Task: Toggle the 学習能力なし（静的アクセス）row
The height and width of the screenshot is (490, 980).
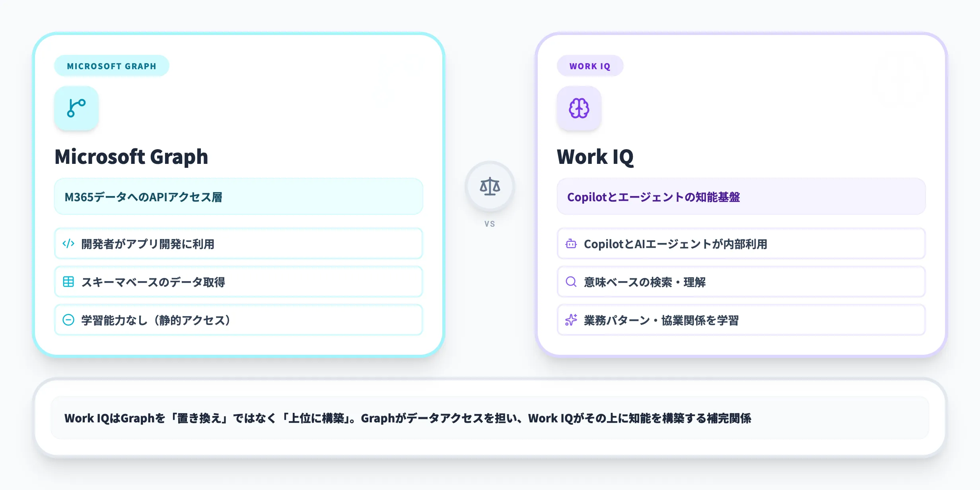Action: pos(238,320)
